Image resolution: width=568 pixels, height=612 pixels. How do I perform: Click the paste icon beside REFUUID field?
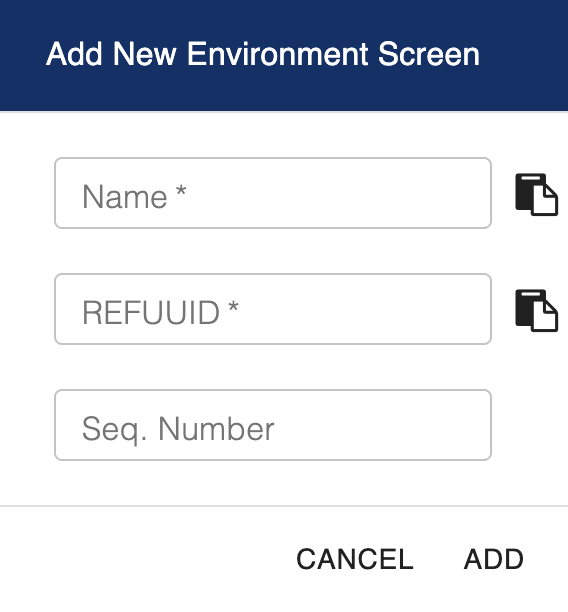(536, 310)
